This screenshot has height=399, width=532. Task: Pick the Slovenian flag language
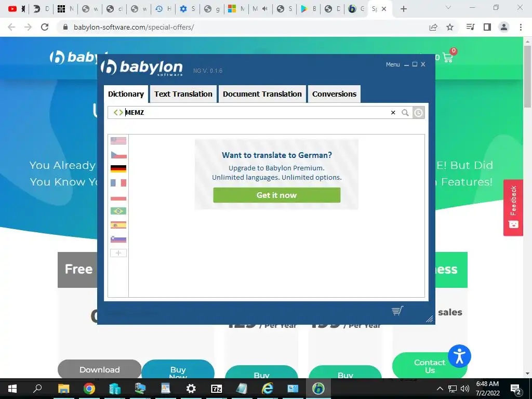pyautogui.click(x=118, y=239)
